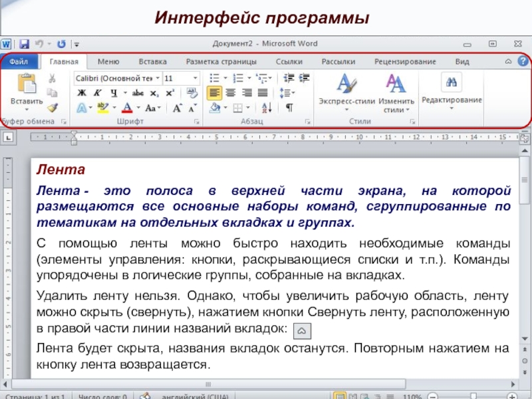The image size is (532, 399).
Task: Click the red font color swatch
Action: pyautogui.click(x=128, y=107)
